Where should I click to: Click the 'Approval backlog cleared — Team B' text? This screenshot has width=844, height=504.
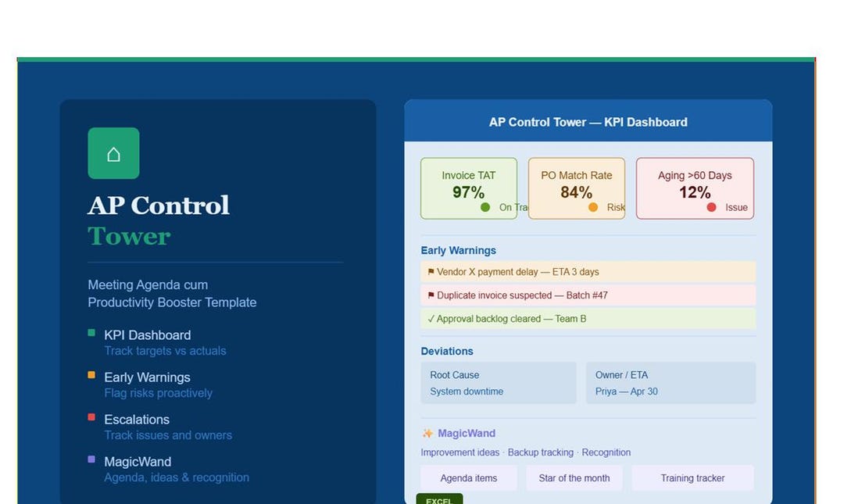[511, 319]
